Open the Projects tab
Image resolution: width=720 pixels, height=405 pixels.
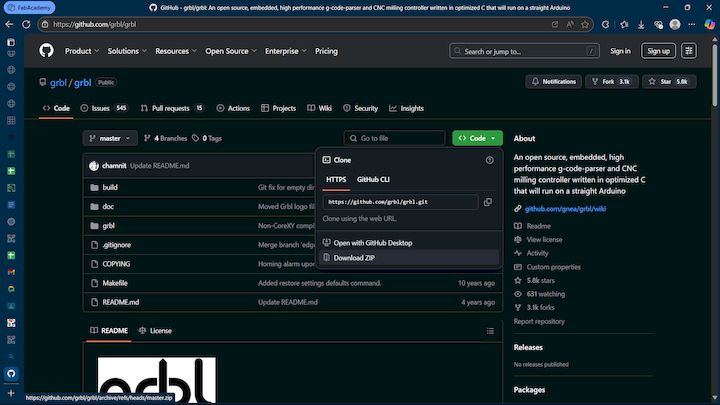(x=278, y=108)
